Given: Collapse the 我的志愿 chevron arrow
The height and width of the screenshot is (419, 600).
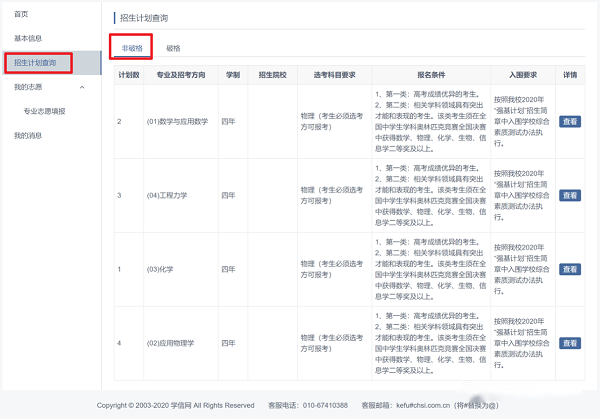Looking at the screenshot, I should pos(82,87).
